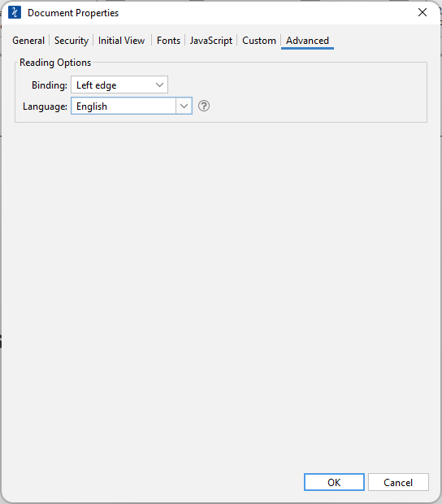Screen dimensions: 442x504
Task: Open the JavaScript tab
Action: (210, 41)
